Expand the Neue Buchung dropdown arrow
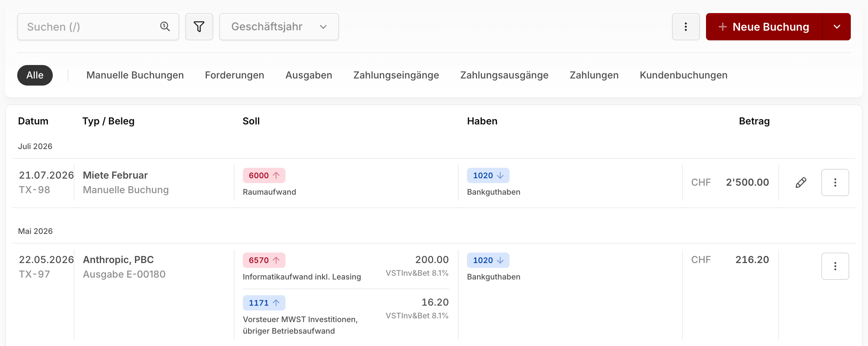Viewport: 868px width, 346px height. pos(837,27)
